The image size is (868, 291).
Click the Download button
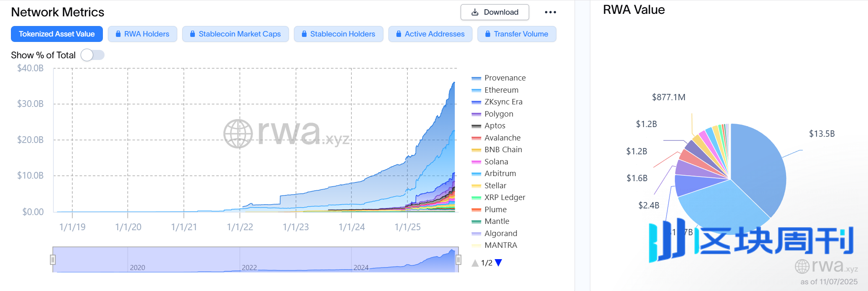coord(494,12)
